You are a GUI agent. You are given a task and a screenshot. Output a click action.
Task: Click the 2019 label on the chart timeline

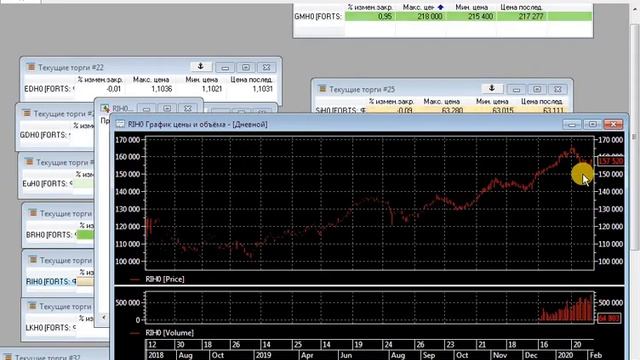[263, 355]
